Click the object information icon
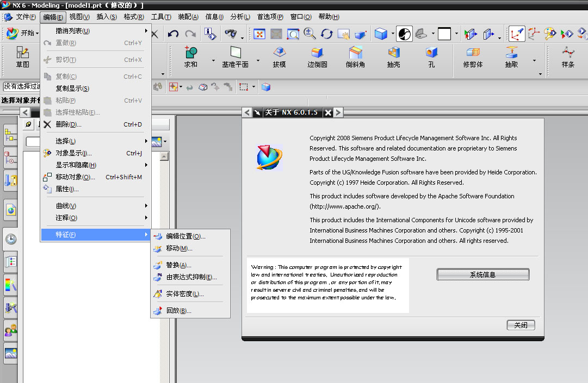The image size is (588, 383). 210,34
